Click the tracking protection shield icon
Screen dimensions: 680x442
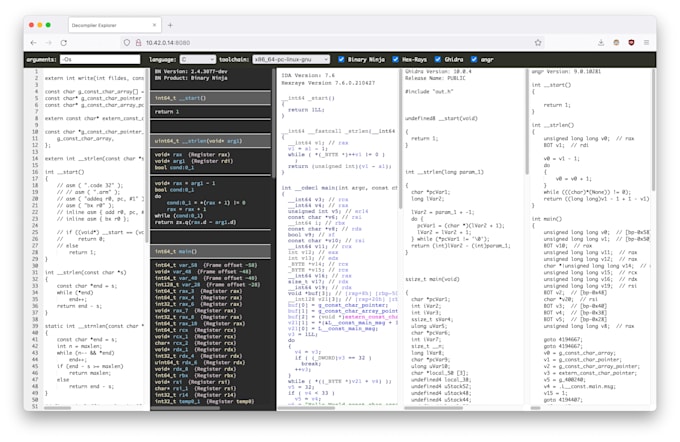click(127, 43)
